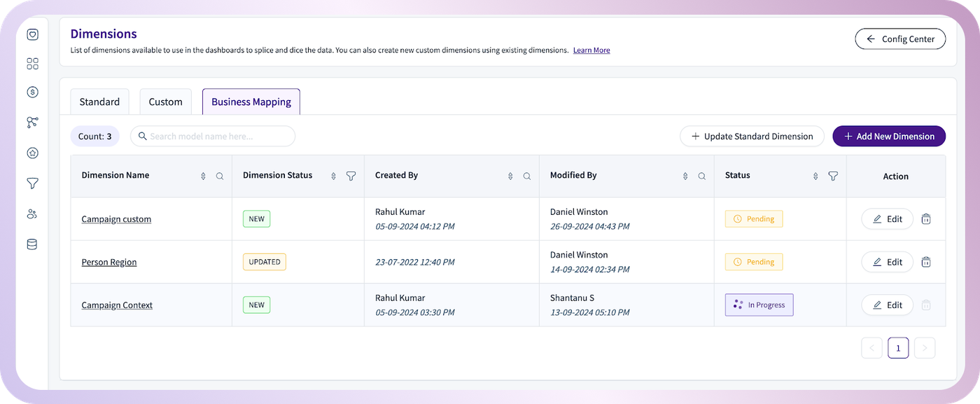Search within Dimension Name column

(x=220, y=176)
